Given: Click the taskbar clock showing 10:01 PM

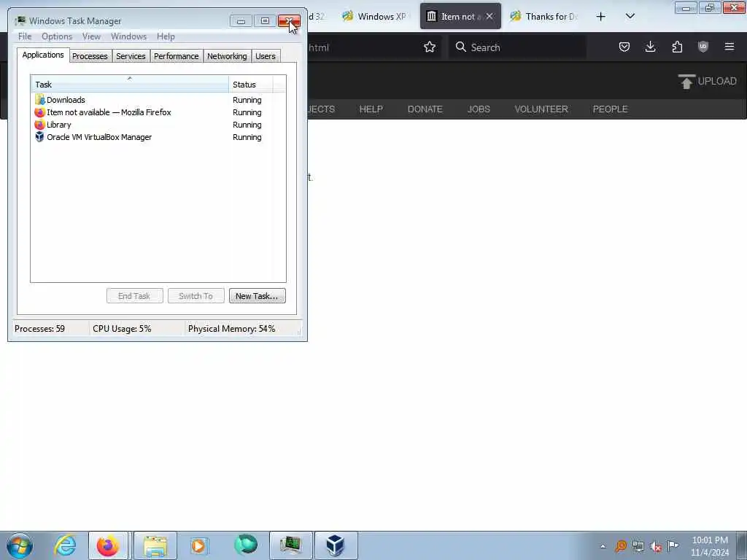Looking at the screenshot, I should coord(710,546).
